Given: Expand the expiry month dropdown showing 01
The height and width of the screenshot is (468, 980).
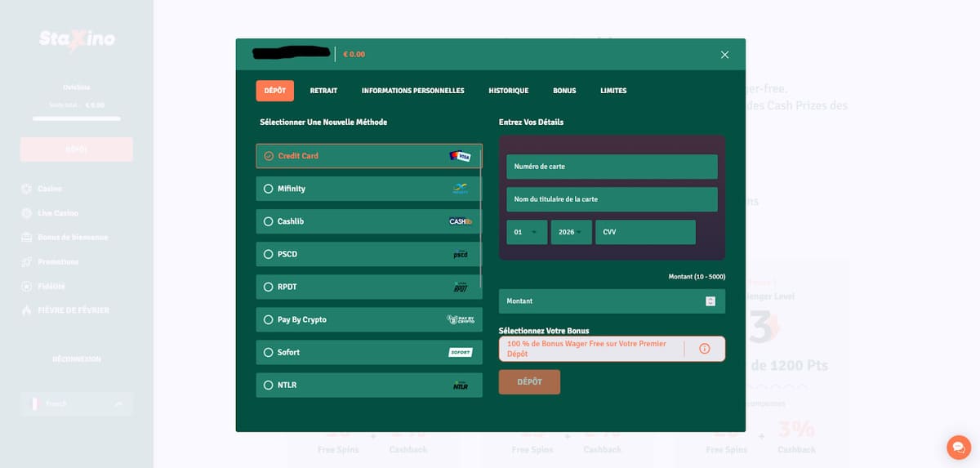Looking at the screenshot, I should click(x=527, y=232).
